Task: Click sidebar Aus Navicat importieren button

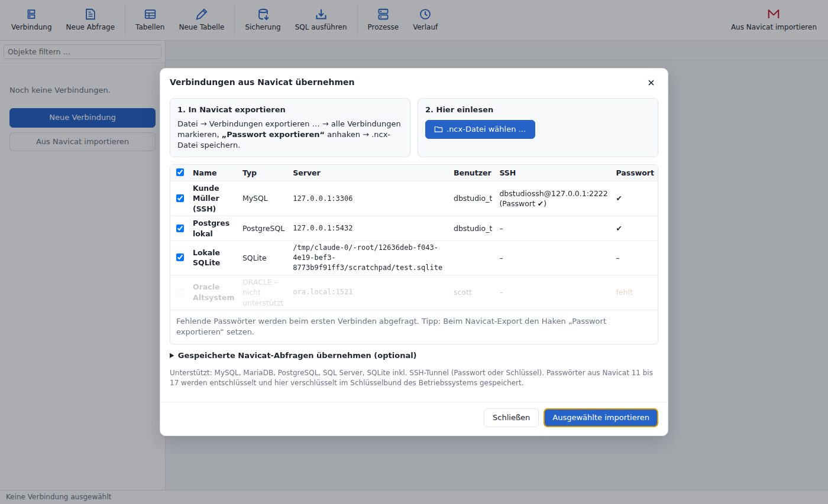Action: pos(82,142)
